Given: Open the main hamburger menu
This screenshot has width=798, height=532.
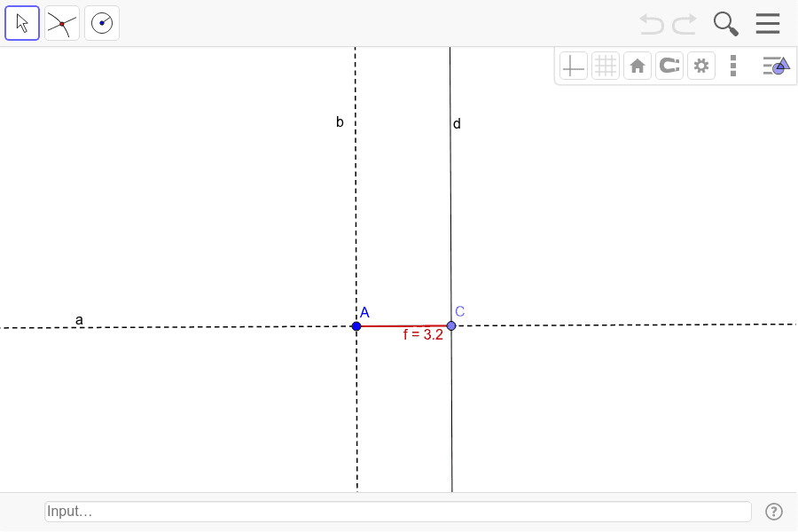Looking at the screenshot, I should click(x=768, y=23).
